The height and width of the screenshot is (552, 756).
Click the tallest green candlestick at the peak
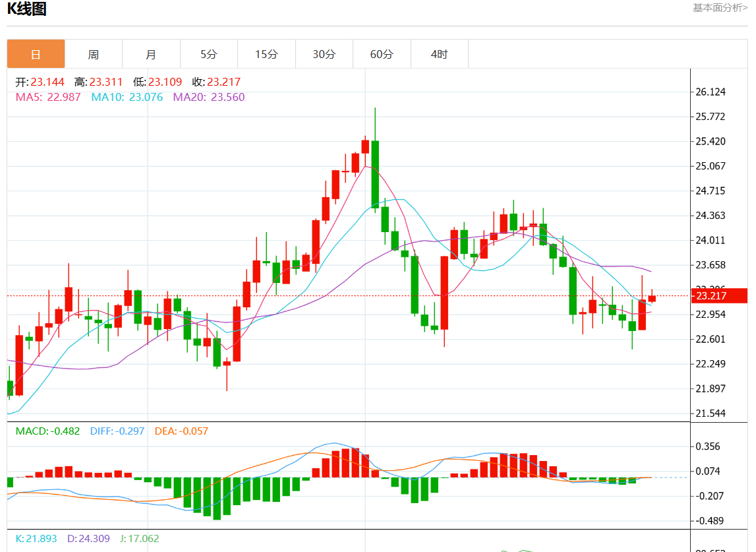pos(375,173)
